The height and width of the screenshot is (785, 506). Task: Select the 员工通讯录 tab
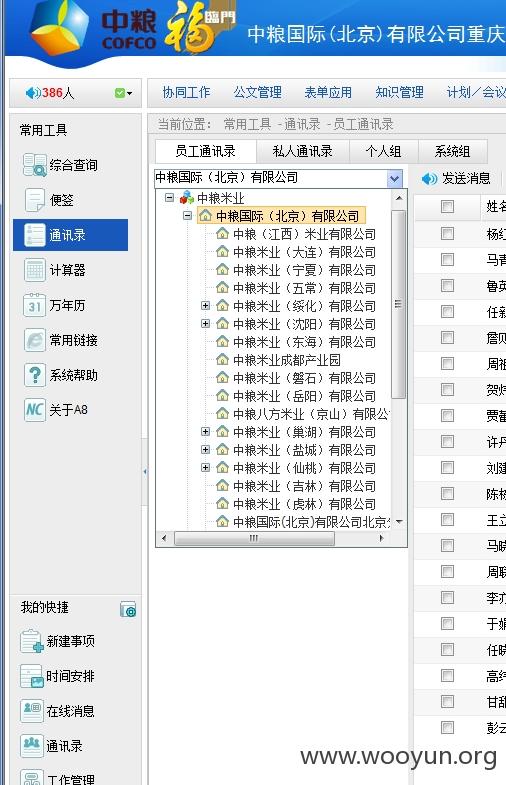click(206, 151)
